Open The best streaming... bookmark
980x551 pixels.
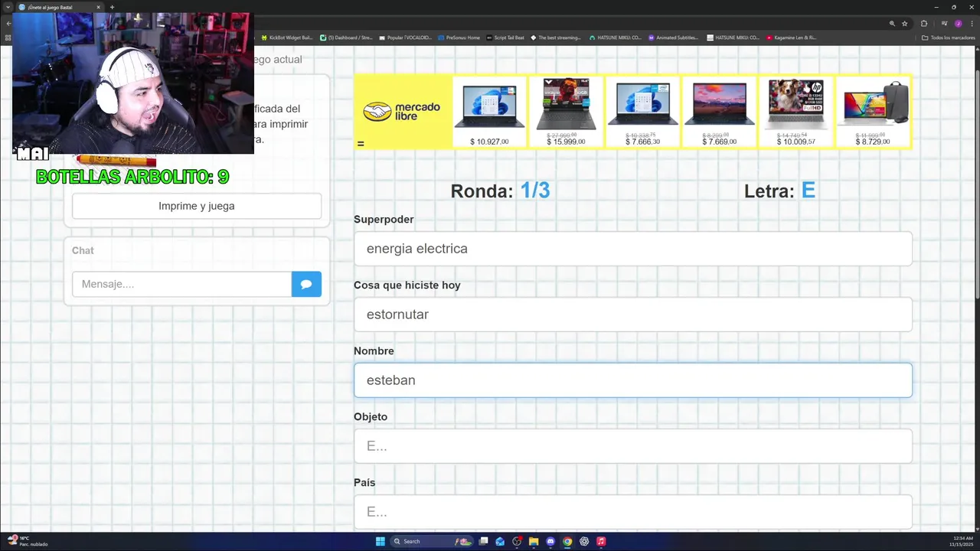tap(556, 37)
